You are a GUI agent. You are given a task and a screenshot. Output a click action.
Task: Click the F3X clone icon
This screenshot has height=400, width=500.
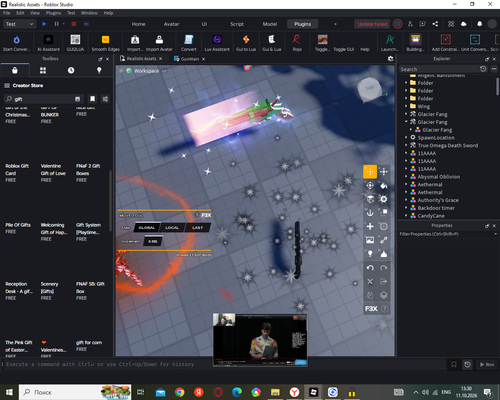click(370, 295)
